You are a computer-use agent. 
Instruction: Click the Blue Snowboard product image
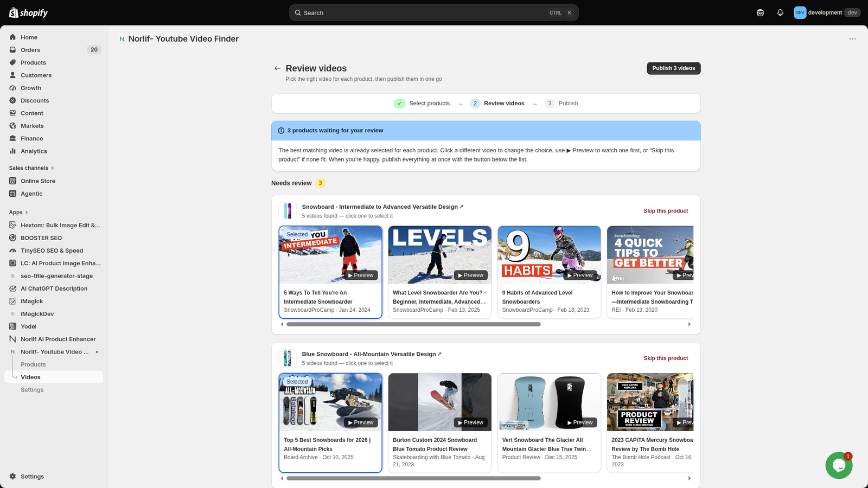point(288,358)
